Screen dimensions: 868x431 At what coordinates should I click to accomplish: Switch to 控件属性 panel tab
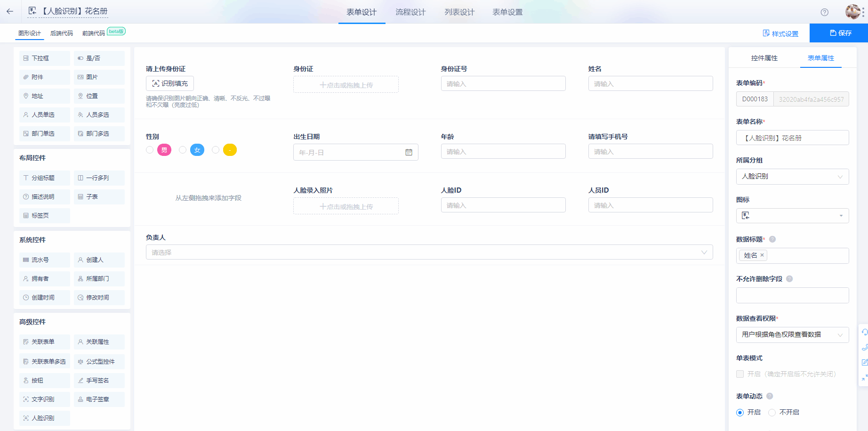764,58
